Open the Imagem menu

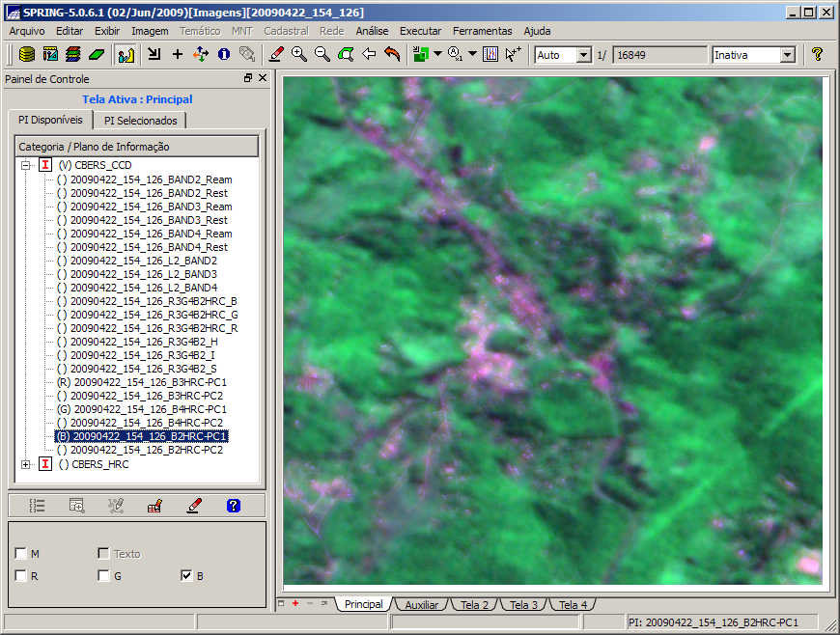pyautogui.click(x=150, y=31)
